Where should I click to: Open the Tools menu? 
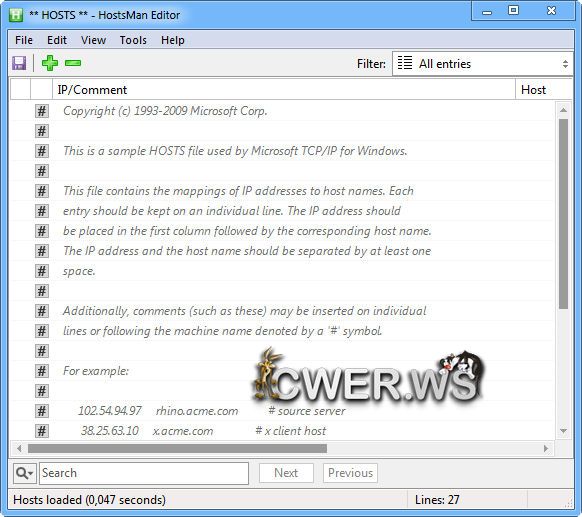[133, 40]
